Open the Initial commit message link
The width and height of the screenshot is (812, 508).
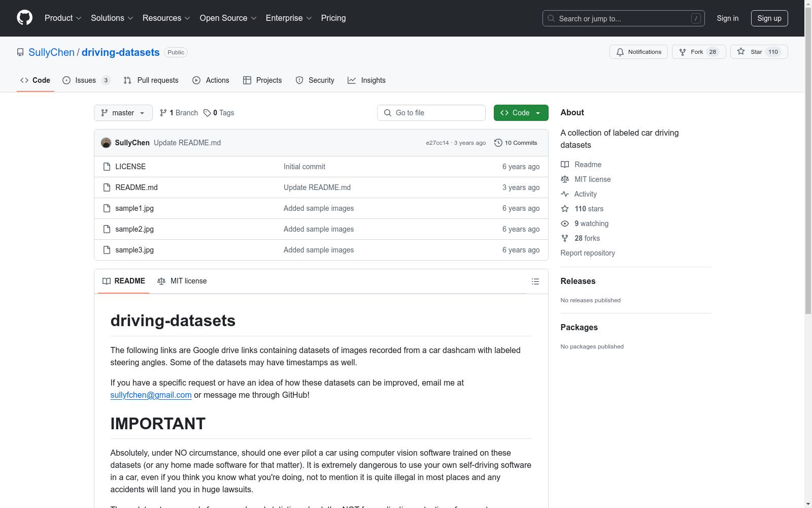click(x=304, y=167)
